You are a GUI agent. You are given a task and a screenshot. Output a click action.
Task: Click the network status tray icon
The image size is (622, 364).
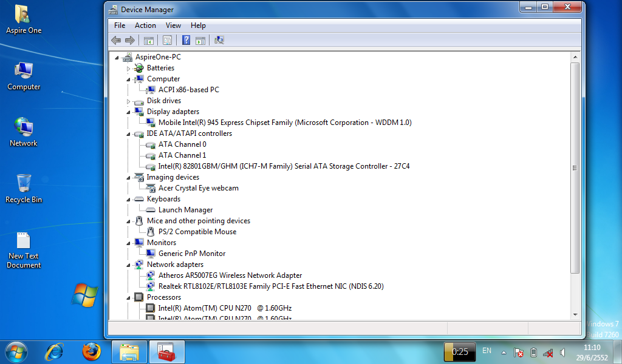tap(548, 352)
